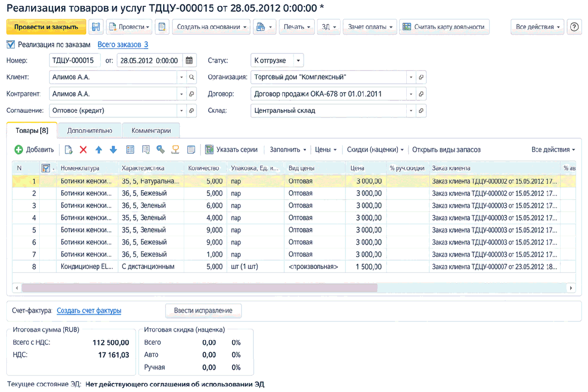Click the horizontal scrollbar under the table

[199, 288]
